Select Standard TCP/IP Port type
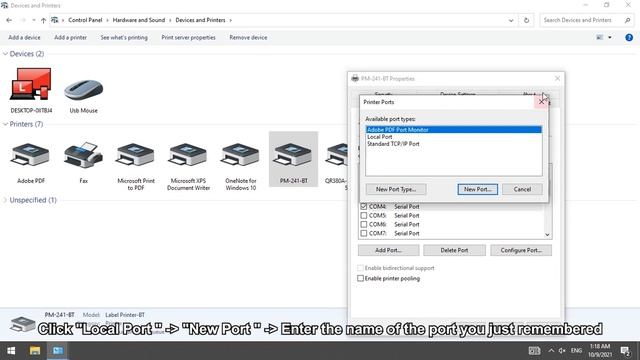 click(x=453, y=144)
